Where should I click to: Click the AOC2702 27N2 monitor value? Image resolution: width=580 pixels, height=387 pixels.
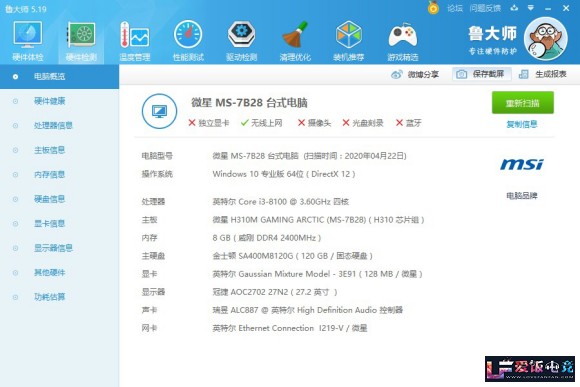[275, 292]
